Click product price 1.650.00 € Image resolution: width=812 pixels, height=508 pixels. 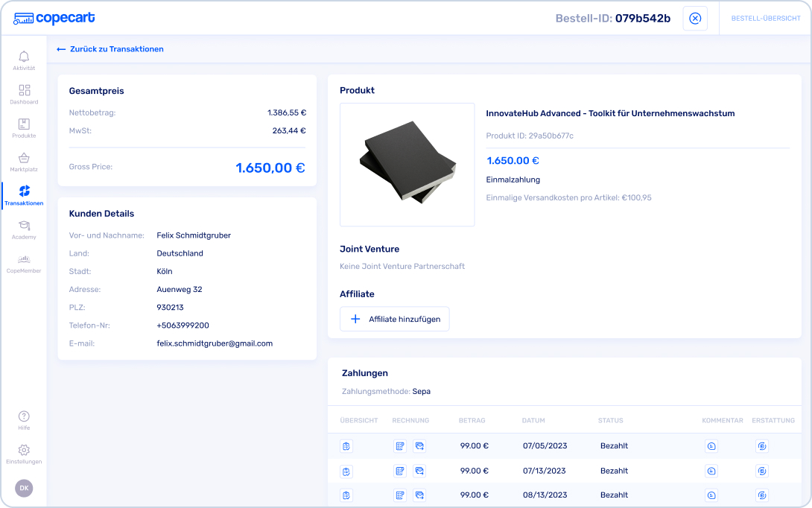(513, 161)
